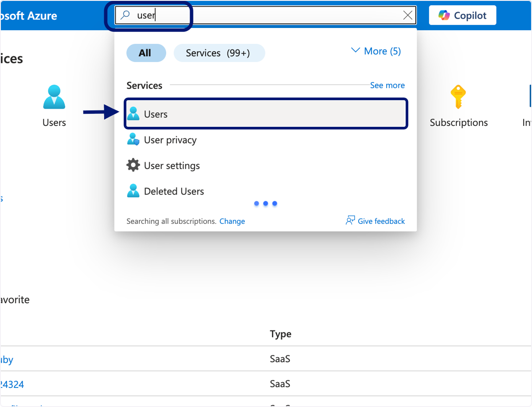Click Users label under home page tile
The width and height of the screenshot is (532, 407).
(x=54, y=122)
